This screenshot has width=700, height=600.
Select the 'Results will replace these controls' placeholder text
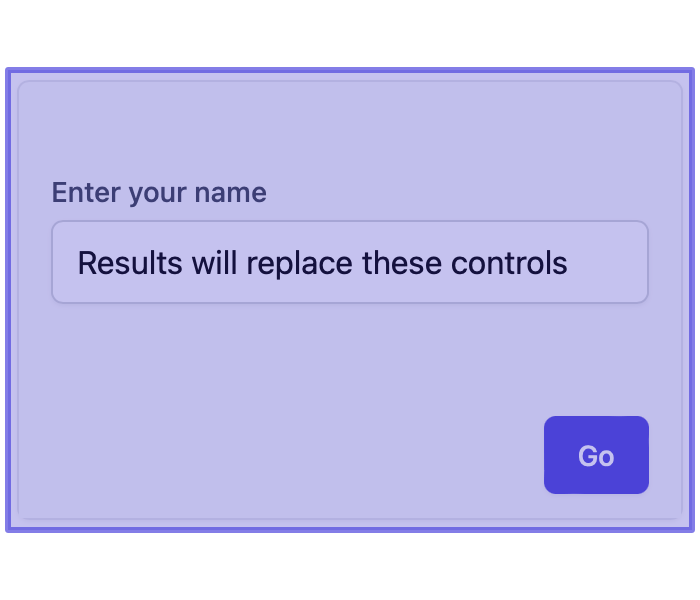click(x=322, y=263)
